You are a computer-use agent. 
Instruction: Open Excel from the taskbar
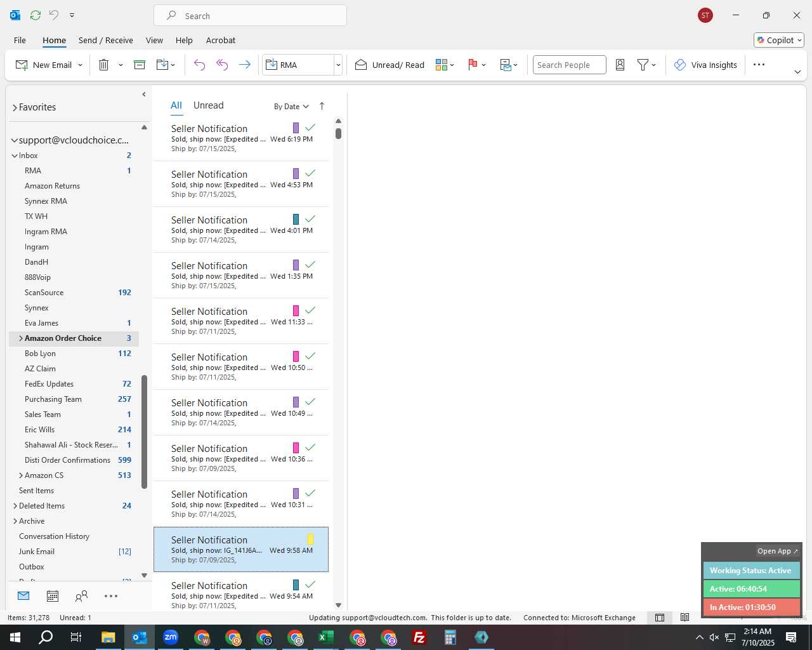click(326, 637)
